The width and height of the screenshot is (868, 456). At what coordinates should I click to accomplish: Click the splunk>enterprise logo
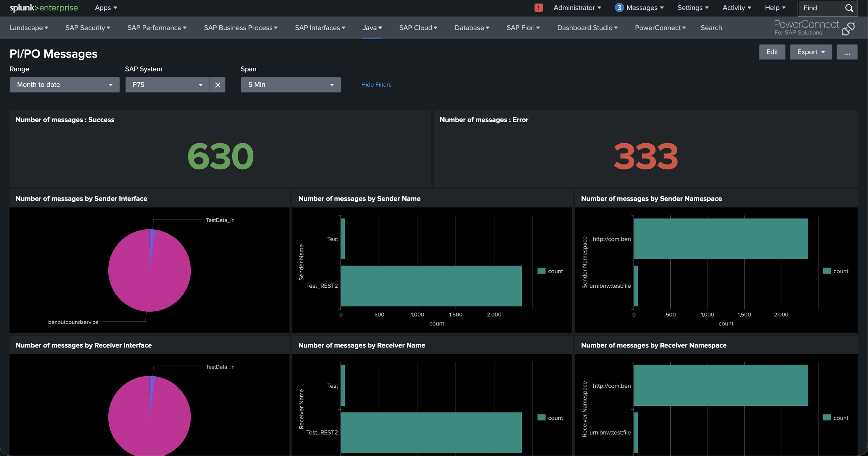click(x=44, y=8)
